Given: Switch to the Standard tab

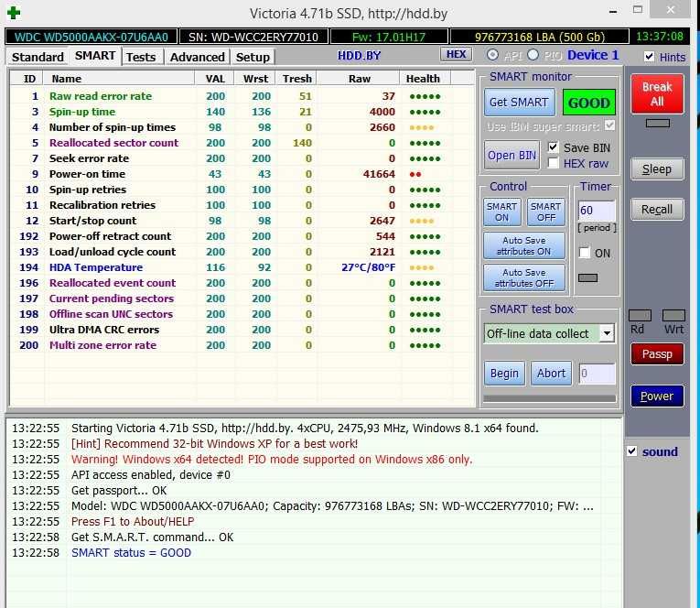Looking at the screenshot, I should tap(38, 57).
